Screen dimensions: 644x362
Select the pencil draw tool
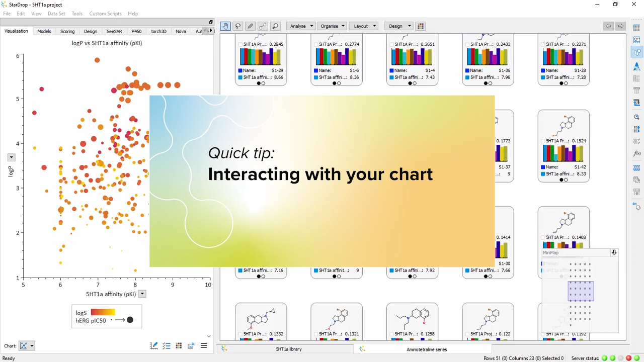[250, 26]
